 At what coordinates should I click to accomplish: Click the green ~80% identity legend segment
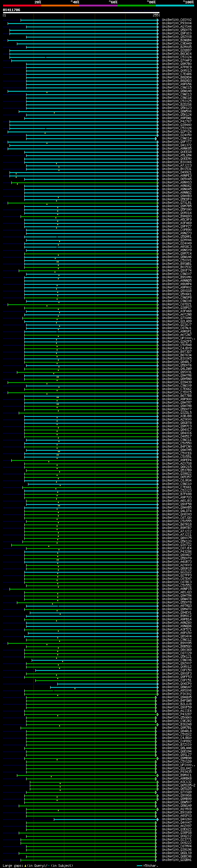(137, 6)
